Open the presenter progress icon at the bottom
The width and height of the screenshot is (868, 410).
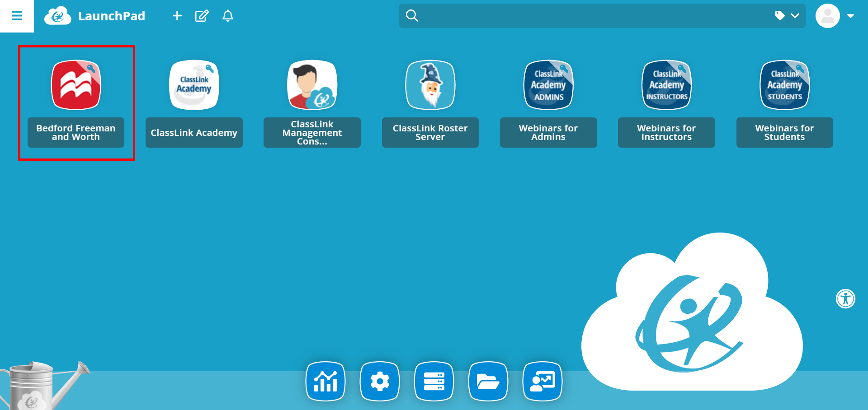point(542,382)
